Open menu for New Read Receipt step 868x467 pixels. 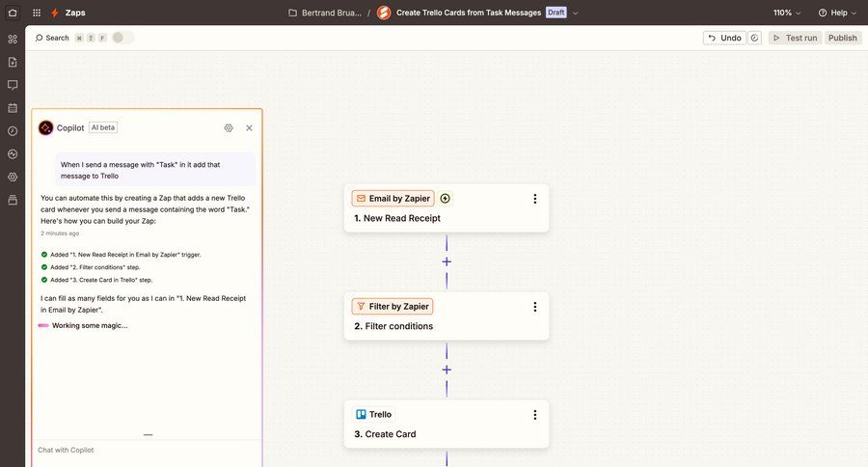pyautogui.click(x=534, y=199)
